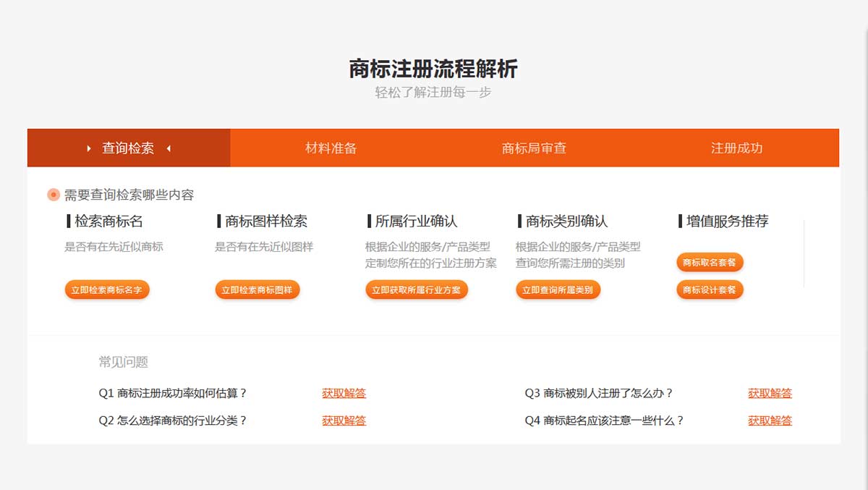Click the Q4 商标起名应该注意一些什么 question

604,421
